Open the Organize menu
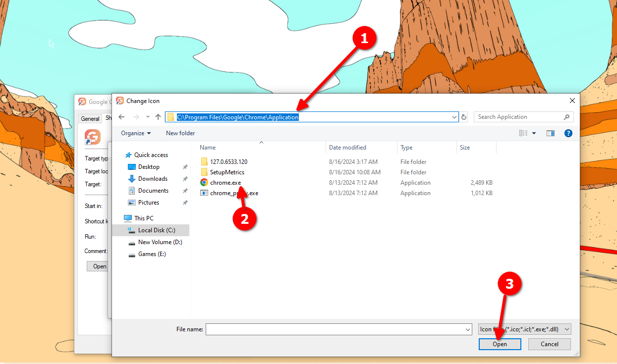Viewport: 617px width, 364px height. click(136, 133)
